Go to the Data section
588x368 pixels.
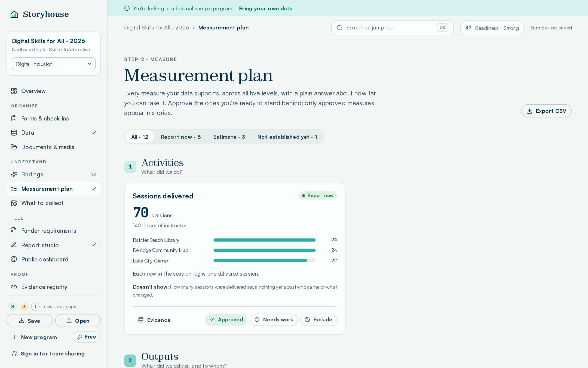(54, 132)
